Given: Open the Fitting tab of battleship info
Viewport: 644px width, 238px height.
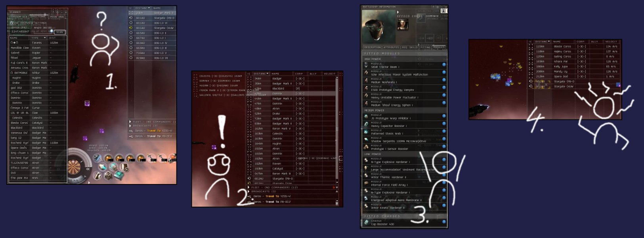Looking at the screenshot, I should pyautogui.click(x=425, y=47).
